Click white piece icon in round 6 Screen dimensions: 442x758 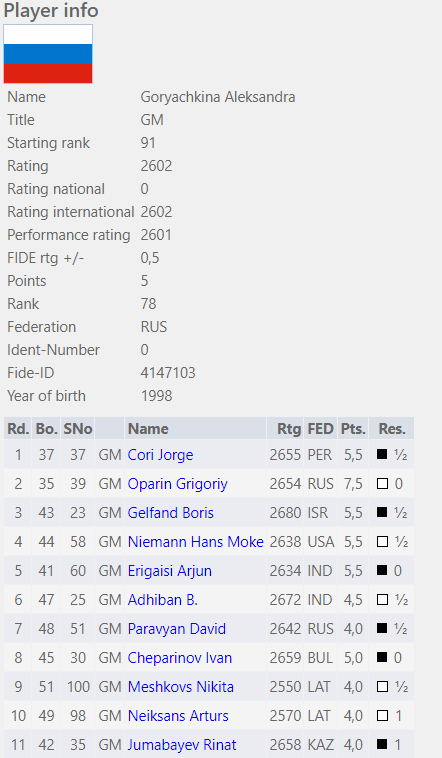pyautogui.click(x=382, y=599)
